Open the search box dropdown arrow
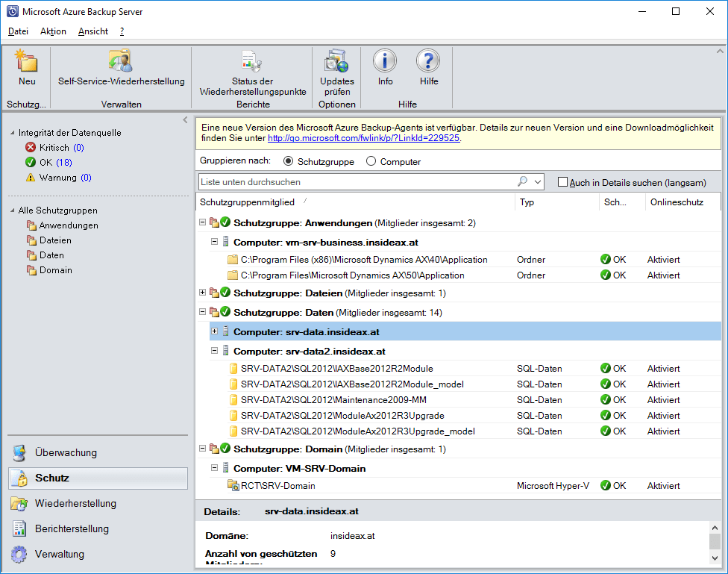 (x=539, y=181)
